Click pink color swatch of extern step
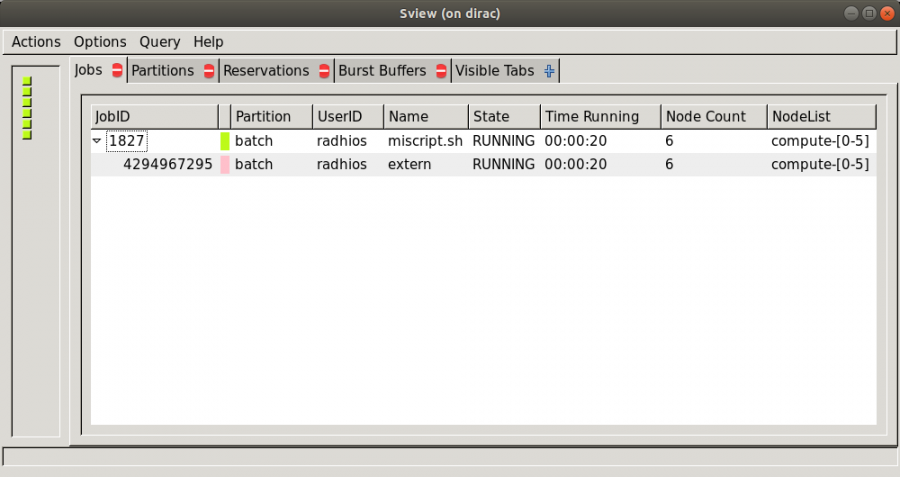Image resolution: width=900 pixels, height=477 pixels. coord(225,164)
